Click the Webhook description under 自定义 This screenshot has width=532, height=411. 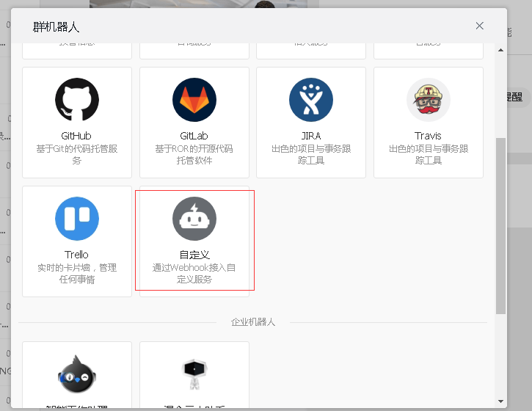[x=194, y=274]
